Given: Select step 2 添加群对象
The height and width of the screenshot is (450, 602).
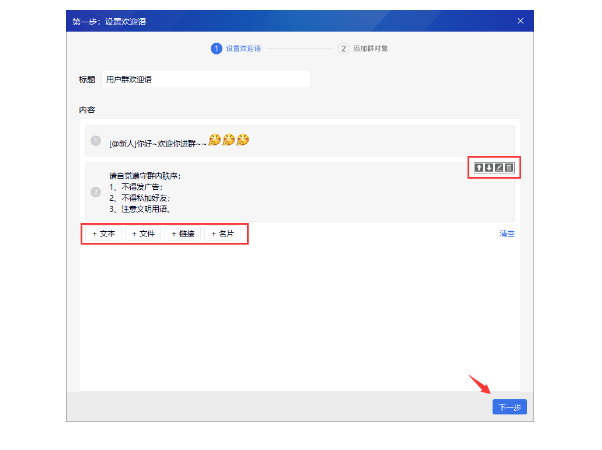Looking at the screenshot, I should click(363, 48).
